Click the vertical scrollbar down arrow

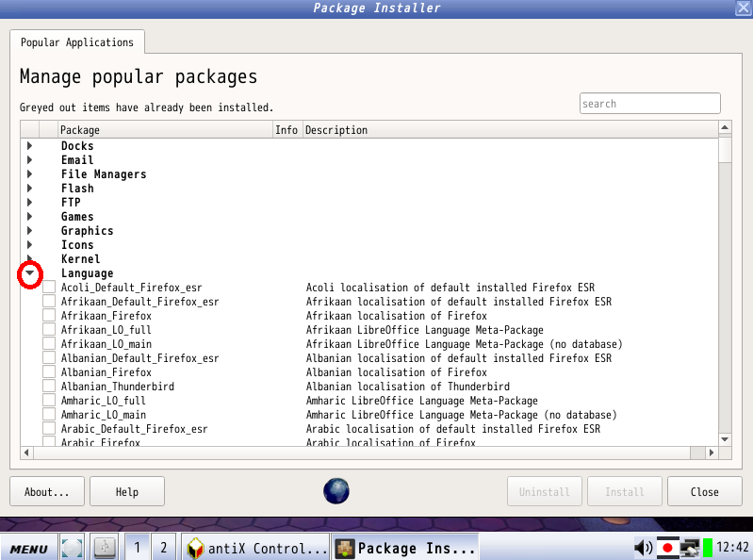tap(725, 439)
